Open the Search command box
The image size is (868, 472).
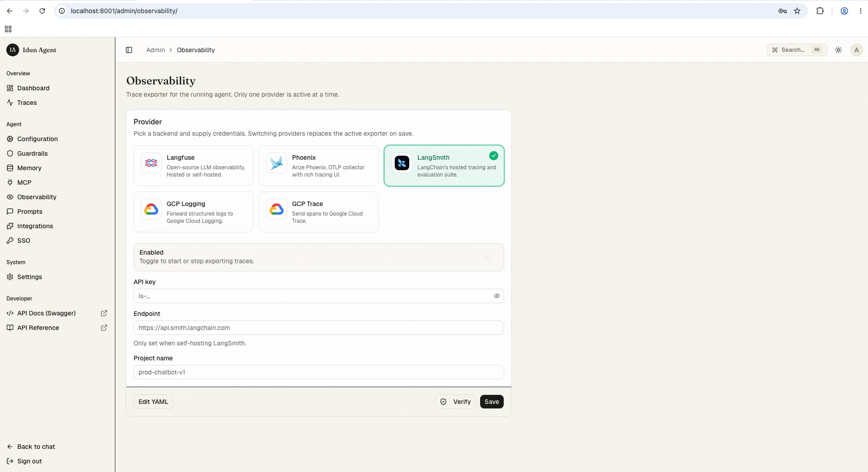pyautogui.click(x=797, y=50)
